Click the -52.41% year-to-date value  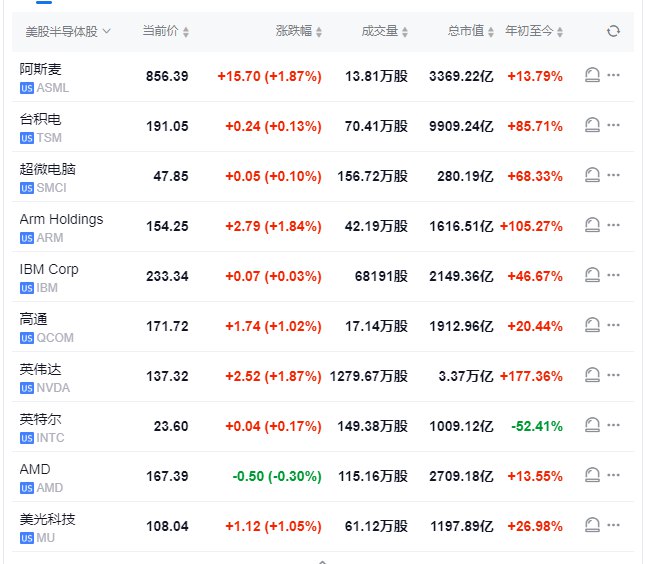point(537,426)
